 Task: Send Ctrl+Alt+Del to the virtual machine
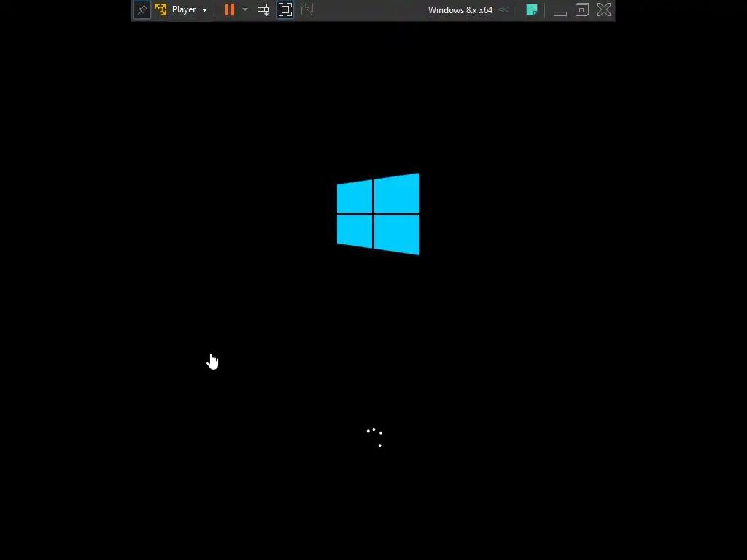263,9
